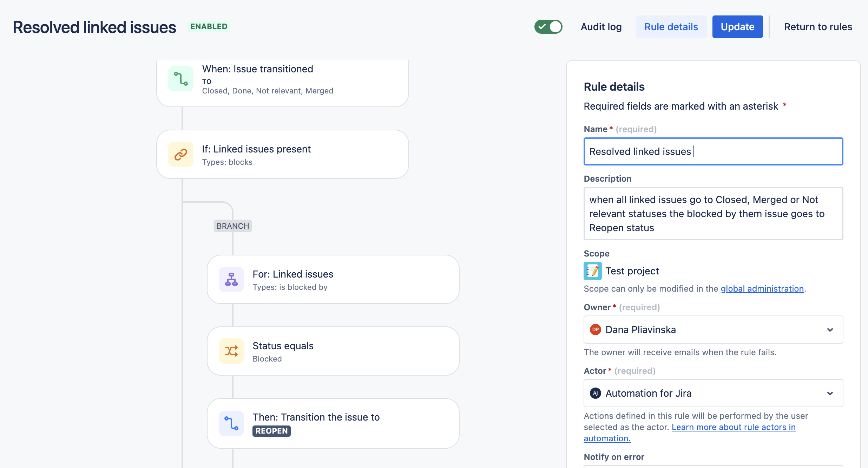868x468 pixels.
Task: Click into the rule Name field
Action: [x=713, y=151]
